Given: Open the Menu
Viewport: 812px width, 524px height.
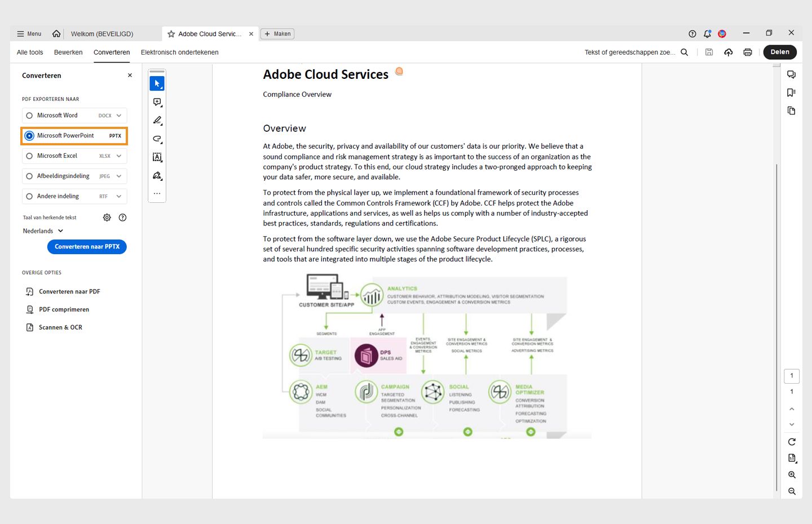Looking at the screenshot, I should click(28, 33).
